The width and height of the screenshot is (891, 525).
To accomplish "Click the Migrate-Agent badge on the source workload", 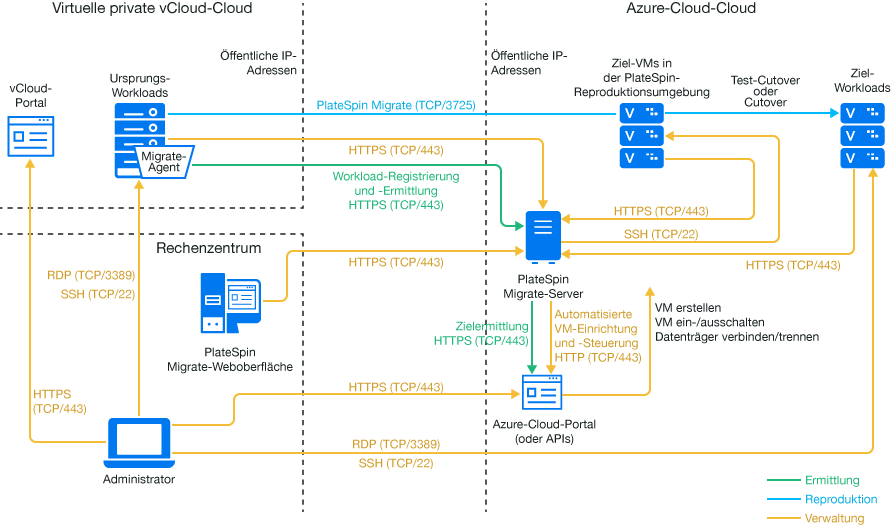I will [x=162, y=162].
